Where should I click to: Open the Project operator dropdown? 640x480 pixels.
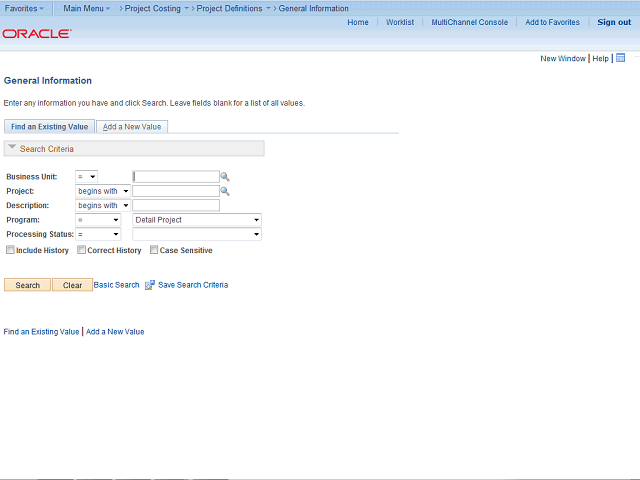tap(103, 191)
